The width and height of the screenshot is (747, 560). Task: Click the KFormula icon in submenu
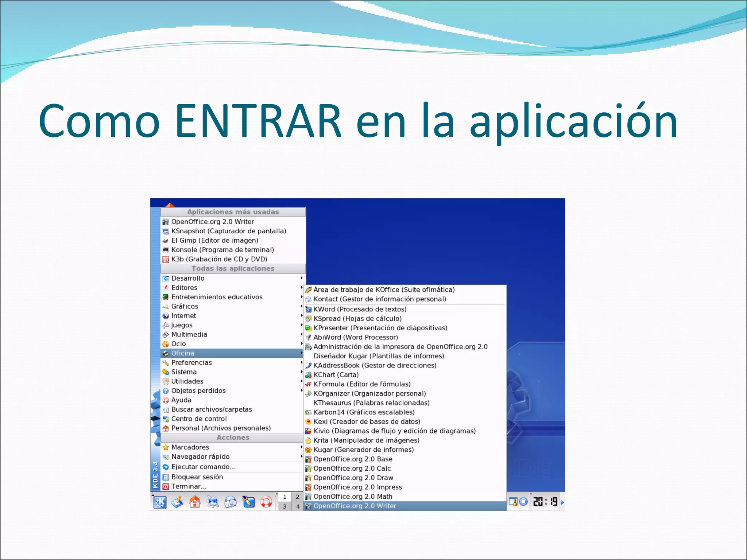pos(309,384)
